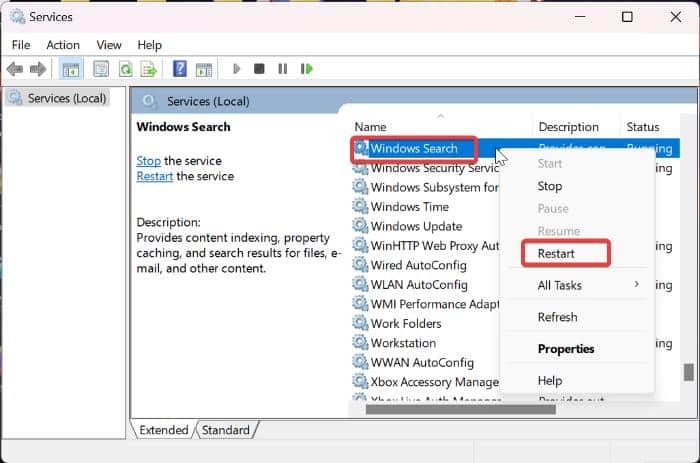Expand All Tasks submenu arrow
Viewport: 700px width, 463px height.
coord(637,284)
